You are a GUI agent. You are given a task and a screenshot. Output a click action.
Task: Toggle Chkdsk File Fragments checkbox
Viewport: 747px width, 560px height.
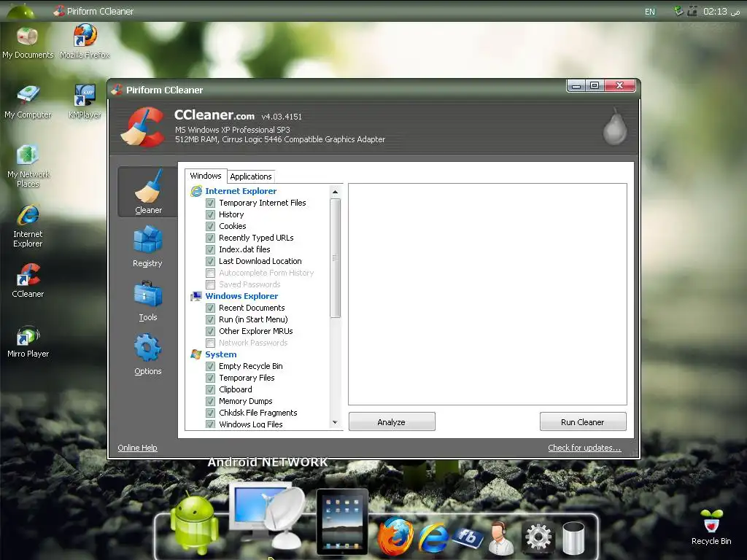210,413
